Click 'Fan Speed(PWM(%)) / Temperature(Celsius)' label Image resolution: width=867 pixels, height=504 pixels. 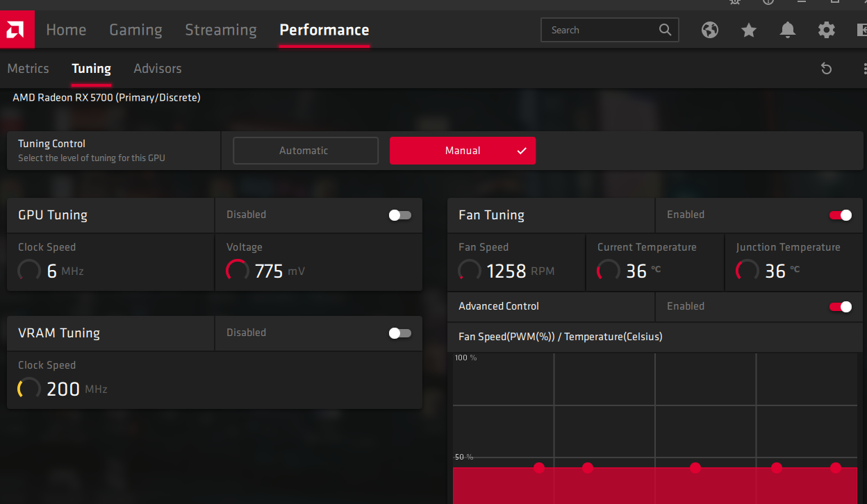tap(561, 337)
